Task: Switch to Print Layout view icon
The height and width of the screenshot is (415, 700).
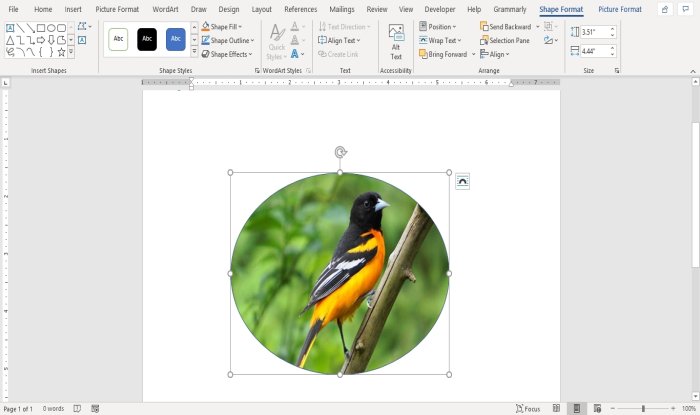Action: pos(577,408)
